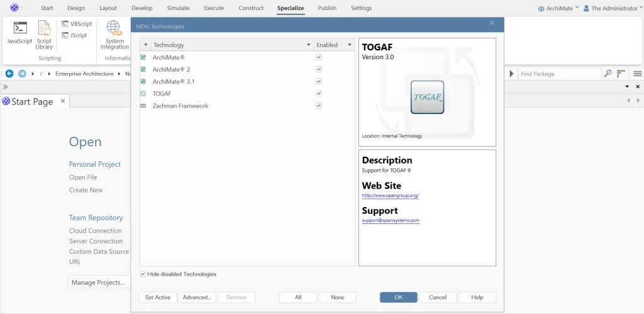Go forward using blue right arrow
Image resolution: width=644 pixels, height=314 pixels.
[x=22, y=74]
